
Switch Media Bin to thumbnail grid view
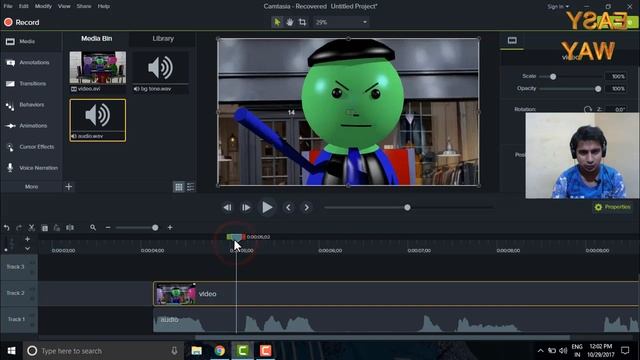click(179, 187)
